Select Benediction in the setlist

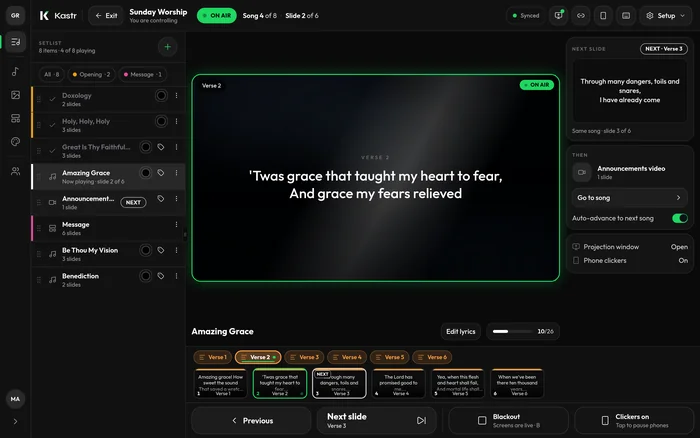click(x=108, y=280)
